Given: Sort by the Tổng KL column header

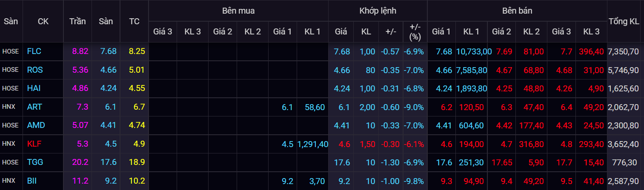Looking at the screenshot, I should coord(624,21).
